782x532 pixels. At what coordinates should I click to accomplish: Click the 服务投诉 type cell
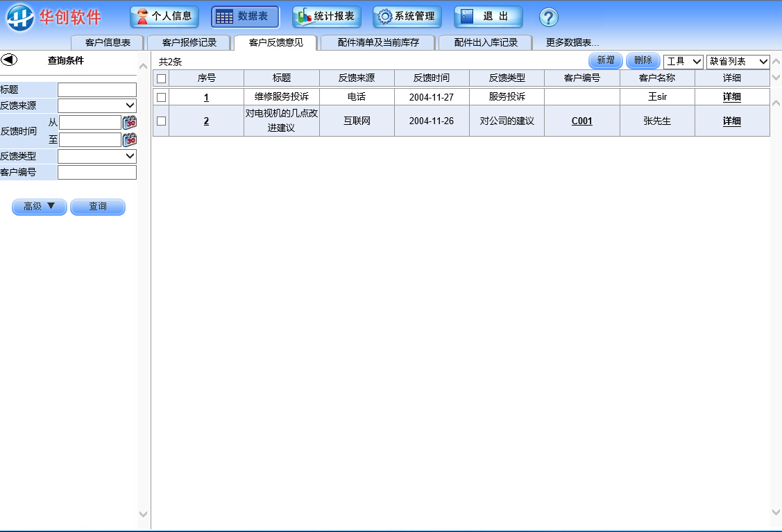(507, 96)
